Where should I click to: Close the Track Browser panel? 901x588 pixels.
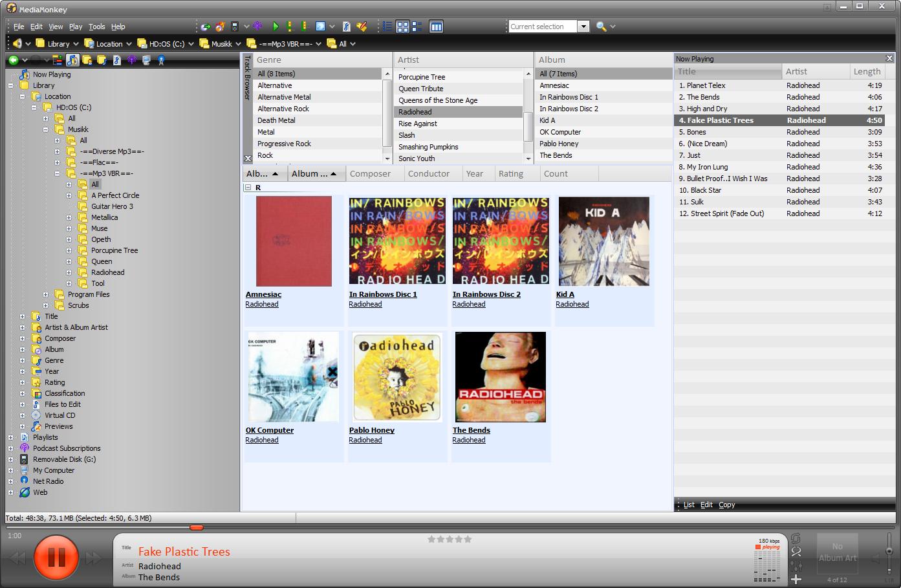click(248, 158)
